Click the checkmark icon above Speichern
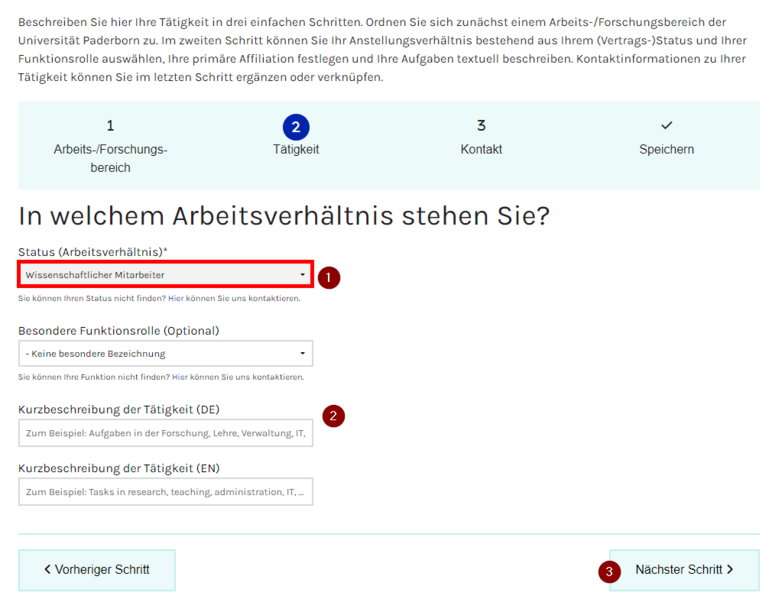The width and height of the screenshot is (769, 599). click(667, 126)
